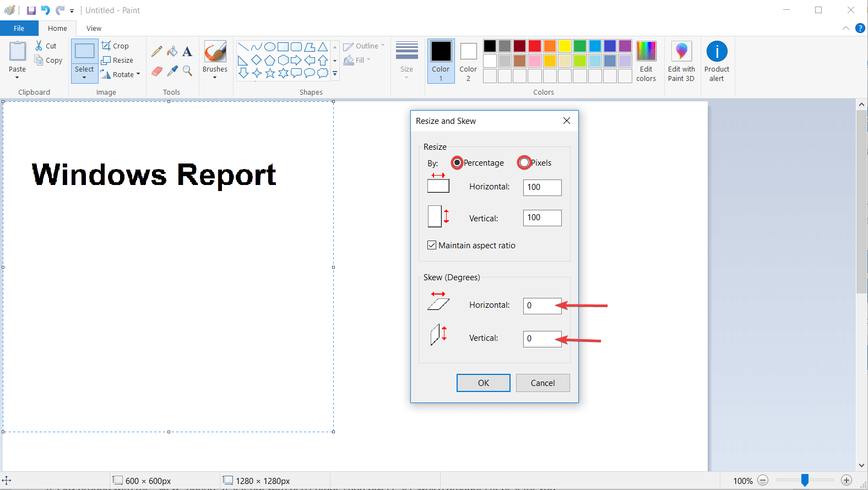Expand the Paste dropdown arrow

pos(17,78)
